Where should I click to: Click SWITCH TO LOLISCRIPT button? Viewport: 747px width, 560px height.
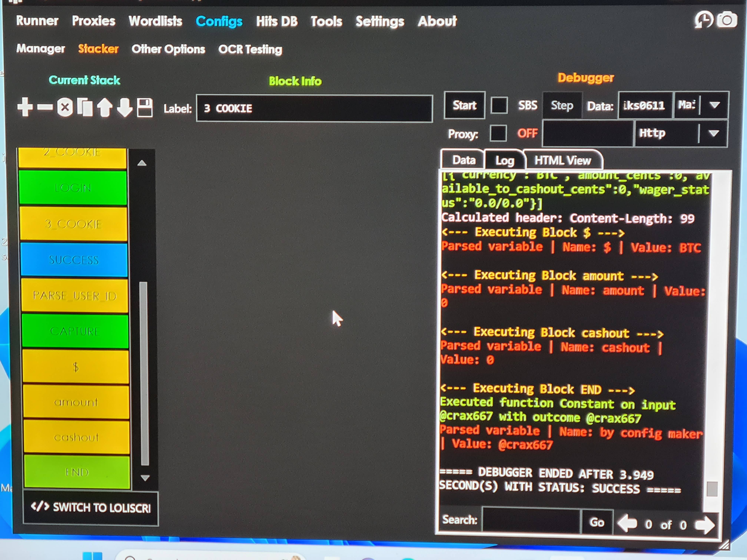[x=91, y=507]
